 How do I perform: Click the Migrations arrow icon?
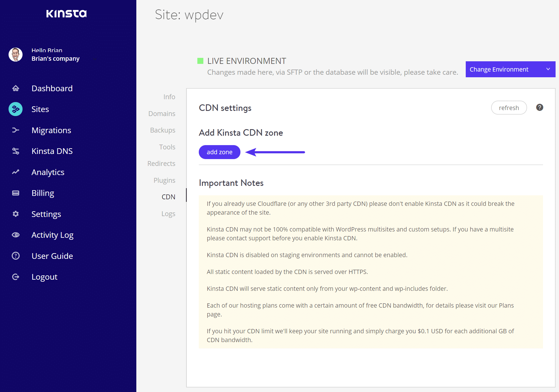click(x=16, y=130)
